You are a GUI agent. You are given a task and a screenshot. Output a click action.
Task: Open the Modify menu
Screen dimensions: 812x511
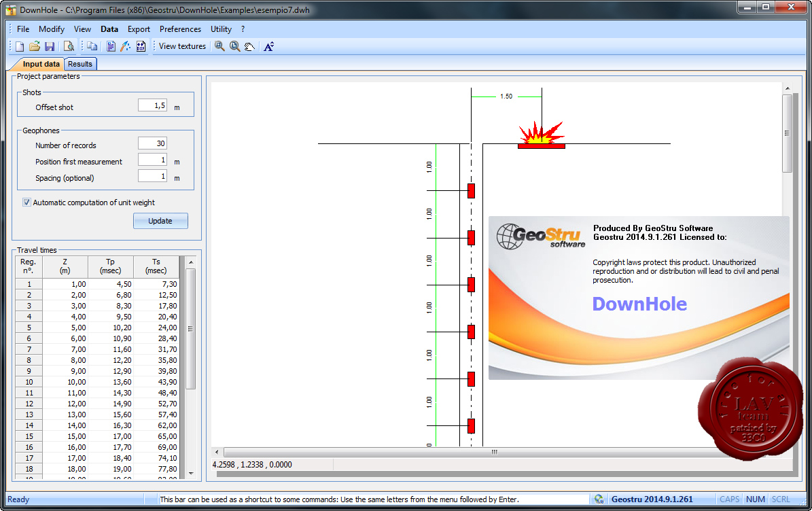[52, 29]
